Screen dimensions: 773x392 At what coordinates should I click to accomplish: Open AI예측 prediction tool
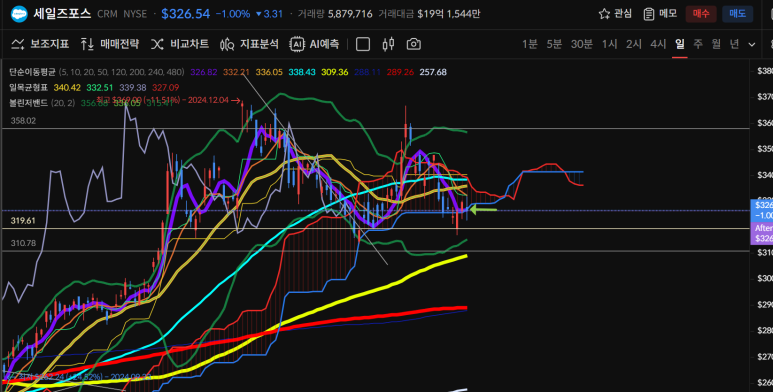click(315, 44)
